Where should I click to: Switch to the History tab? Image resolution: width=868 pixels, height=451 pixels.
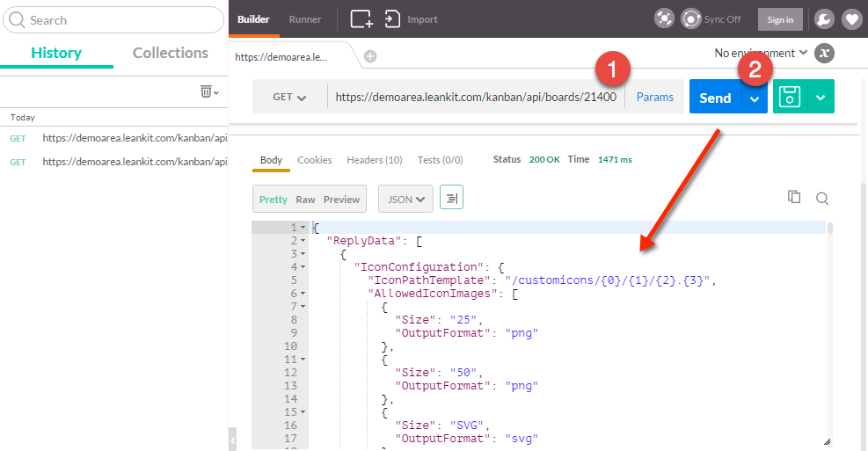click(56, 53)
